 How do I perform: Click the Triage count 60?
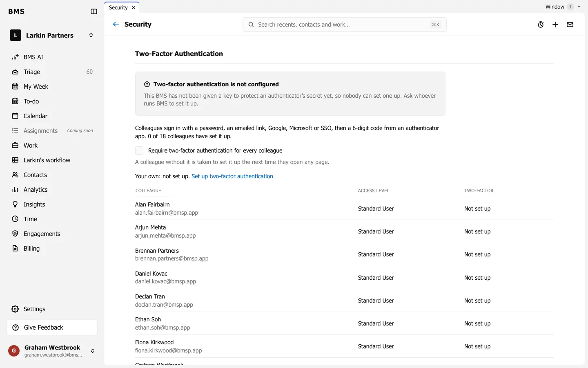pos(89,72)
